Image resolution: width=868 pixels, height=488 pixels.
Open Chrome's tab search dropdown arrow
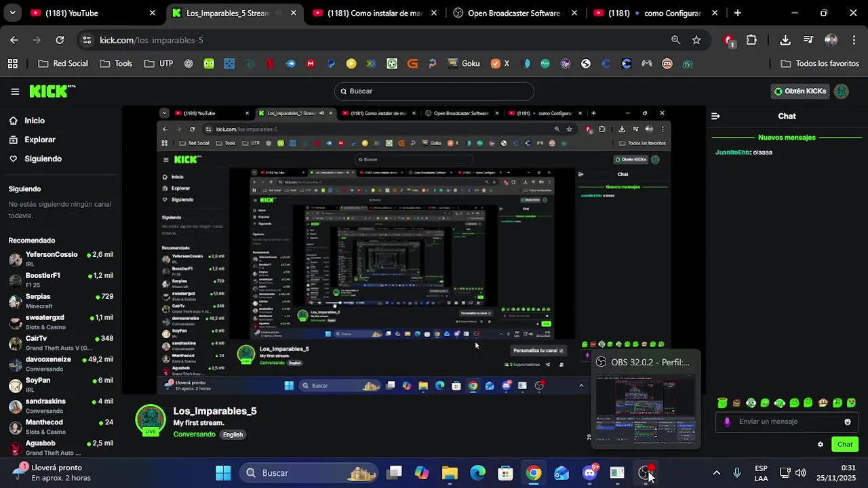coord(12,13)
